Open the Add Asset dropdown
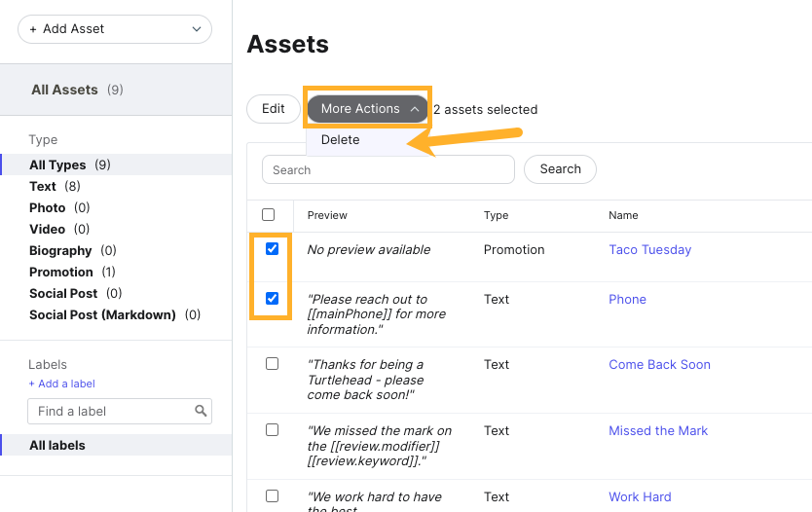 [x=115, y=29]
